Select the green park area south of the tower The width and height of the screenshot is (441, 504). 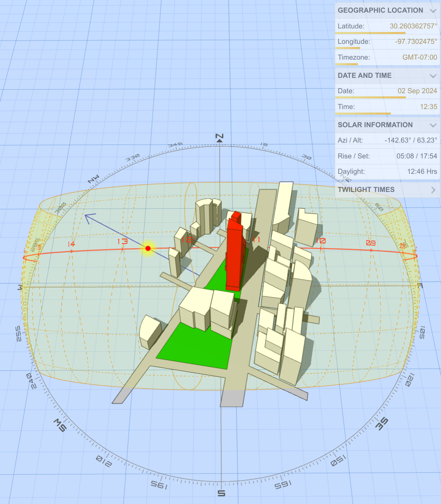click(197, 348)
